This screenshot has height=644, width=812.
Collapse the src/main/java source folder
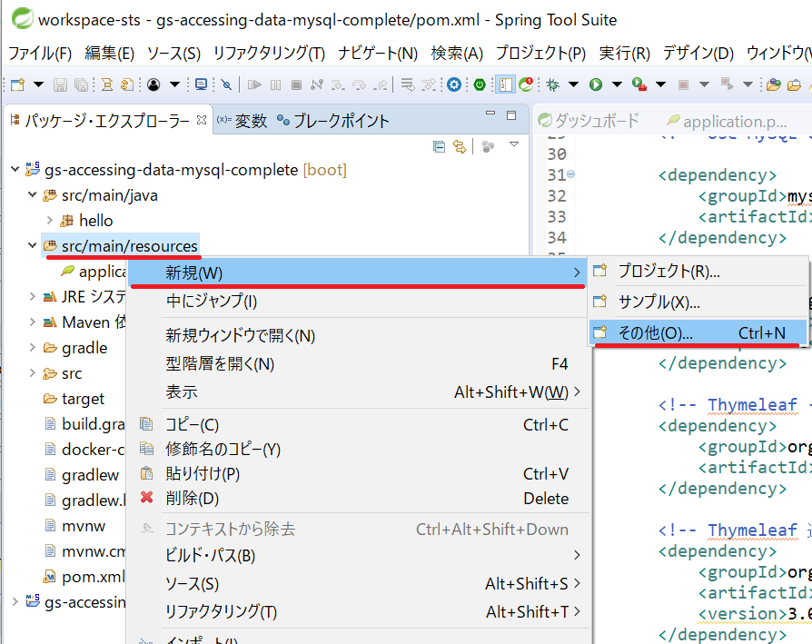point(34,195)
